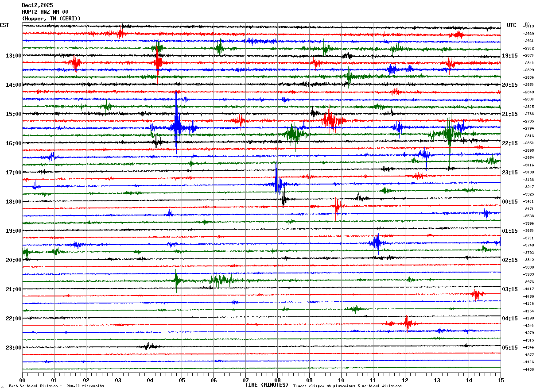Click the date label Dec12,2025
Screen dimensions: 536x392
(x=37, y=5)
